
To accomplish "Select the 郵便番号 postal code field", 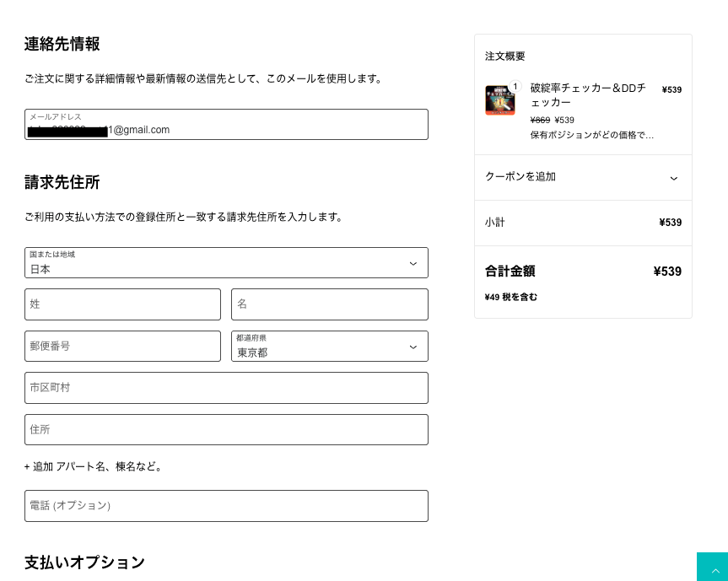I will click(x=122, y=346).
